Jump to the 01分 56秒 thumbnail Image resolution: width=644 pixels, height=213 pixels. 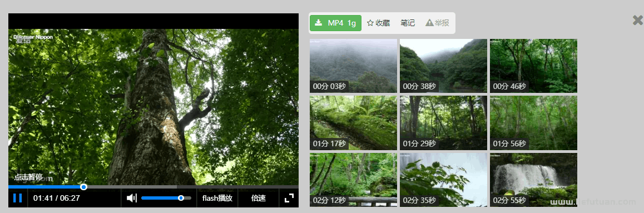pos(533,123)
